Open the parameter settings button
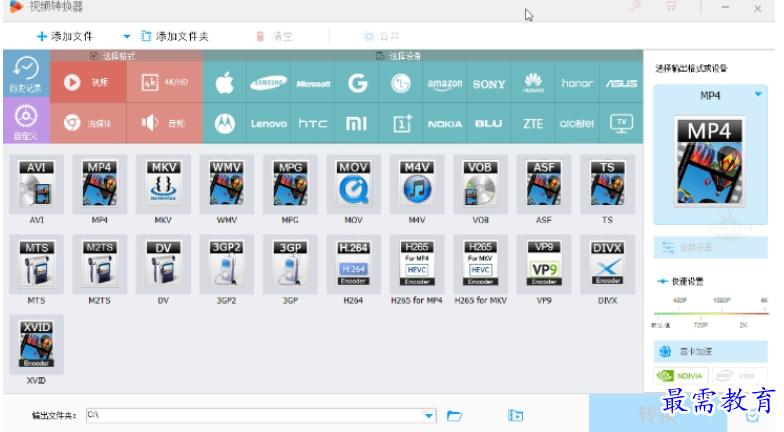 (x=710, y=248)
